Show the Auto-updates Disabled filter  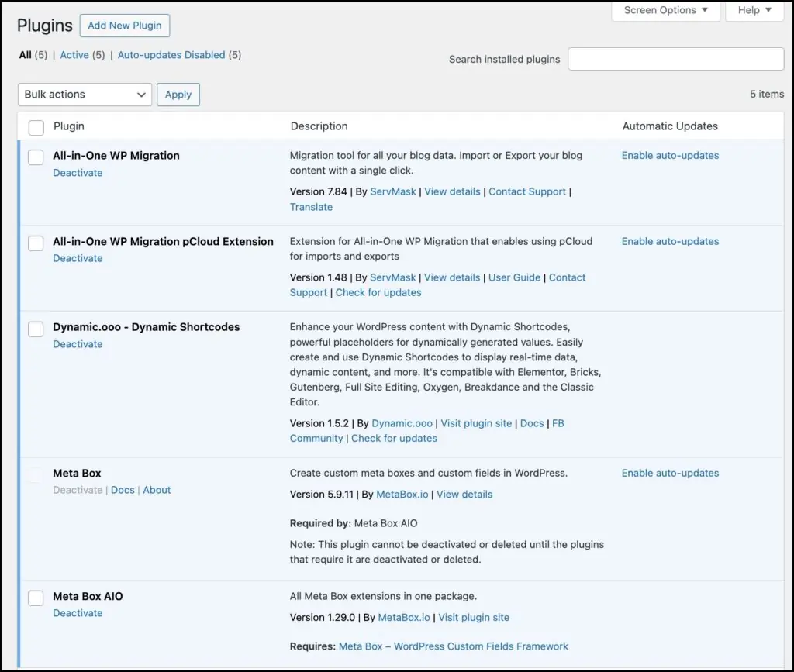pos(171,55)
